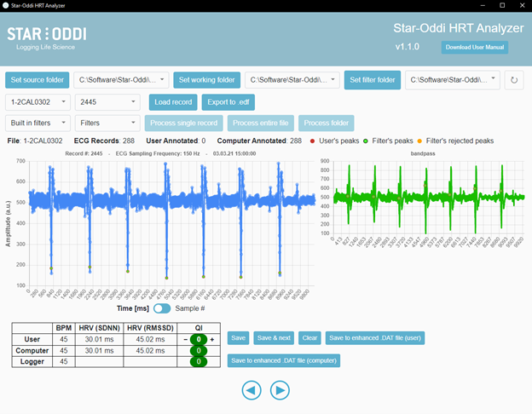Click the app icon in title bar
532x414 pixels.
[x=5, y=5]
